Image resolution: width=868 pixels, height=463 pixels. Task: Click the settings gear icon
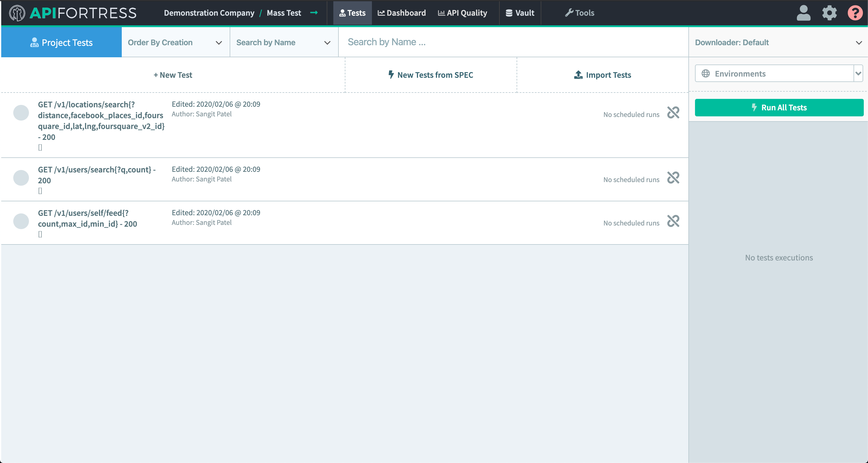(x=829, y=13)
